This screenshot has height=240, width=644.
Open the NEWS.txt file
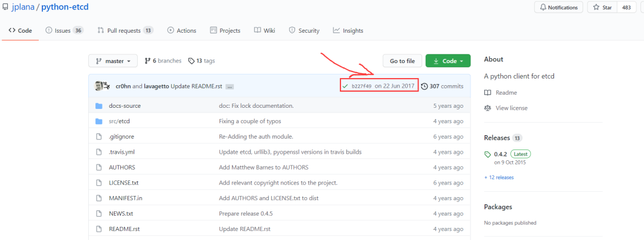point(121,214)
